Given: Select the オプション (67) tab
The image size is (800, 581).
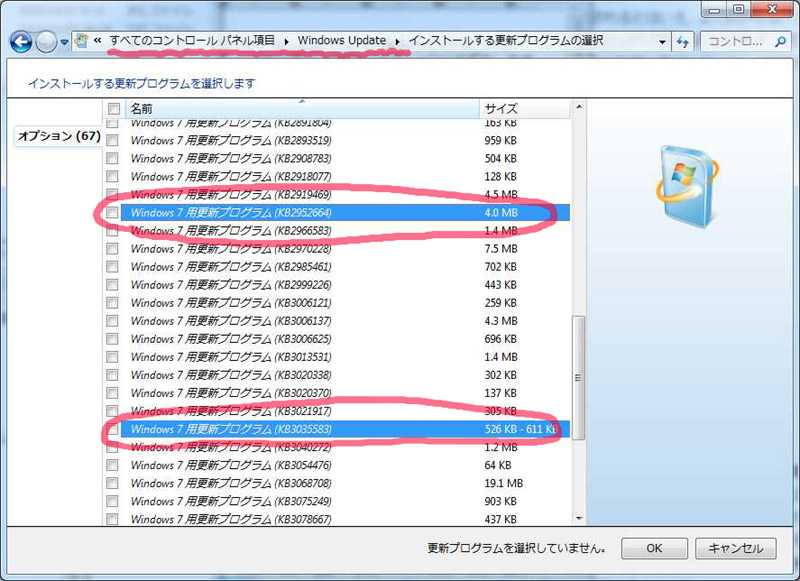Looking at the screenshot, I should [x=58, y=136].
